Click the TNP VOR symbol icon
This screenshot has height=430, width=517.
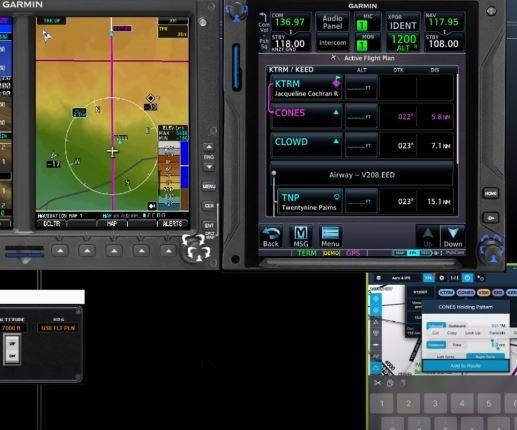[337, 196]
